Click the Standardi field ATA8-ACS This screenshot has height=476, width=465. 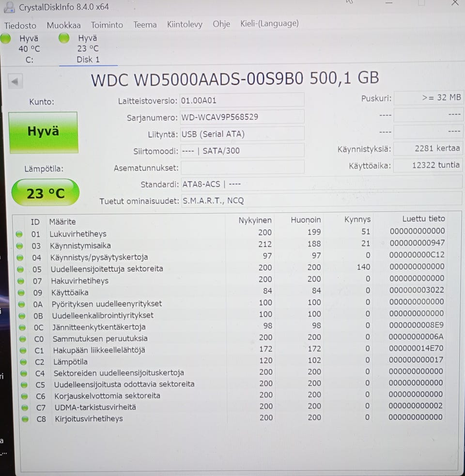[321, 184]
